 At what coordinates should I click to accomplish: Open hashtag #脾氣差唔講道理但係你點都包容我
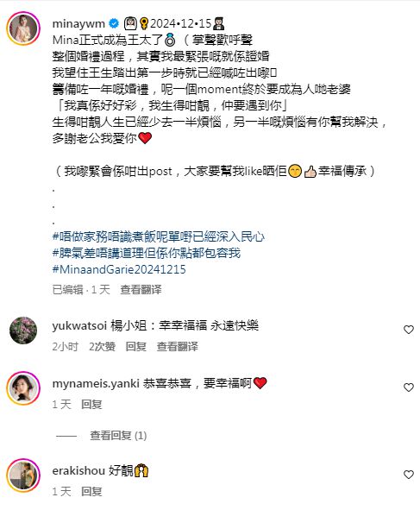click(x=147, y=253)
